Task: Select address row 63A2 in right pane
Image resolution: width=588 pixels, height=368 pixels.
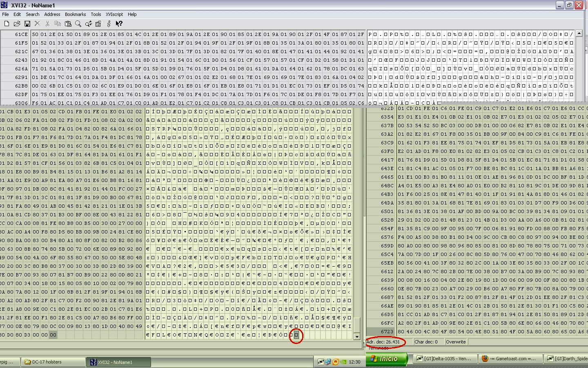Action: (381, 134)
